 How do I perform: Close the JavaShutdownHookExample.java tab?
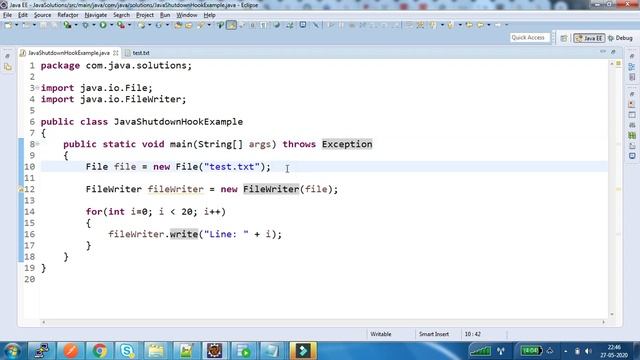pyautogui.click(x=116, y=53)
